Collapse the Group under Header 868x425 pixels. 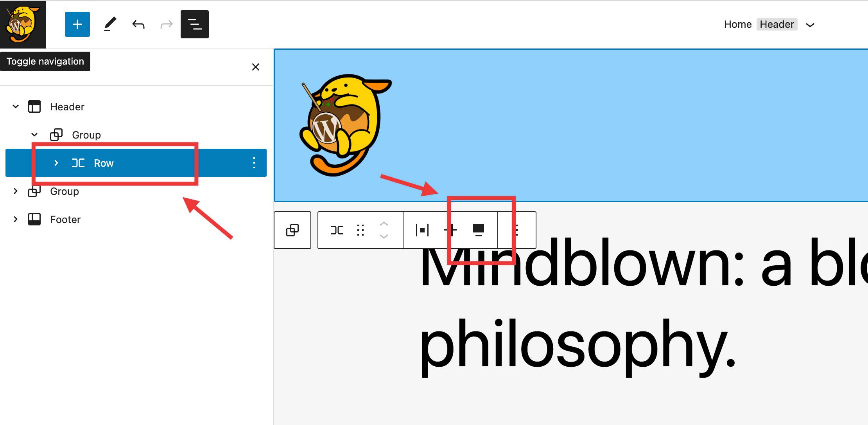[35, 135]
